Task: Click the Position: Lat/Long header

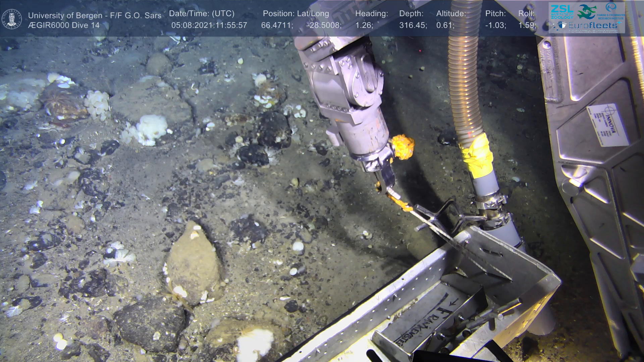Action: (x=296, y=14)
